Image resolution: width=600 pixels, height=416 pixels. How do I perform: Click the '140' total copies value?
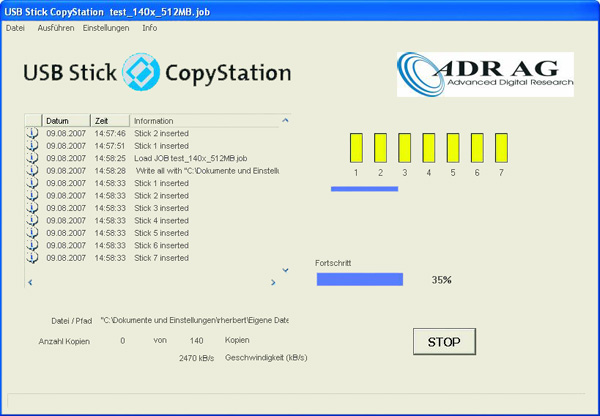196,341
